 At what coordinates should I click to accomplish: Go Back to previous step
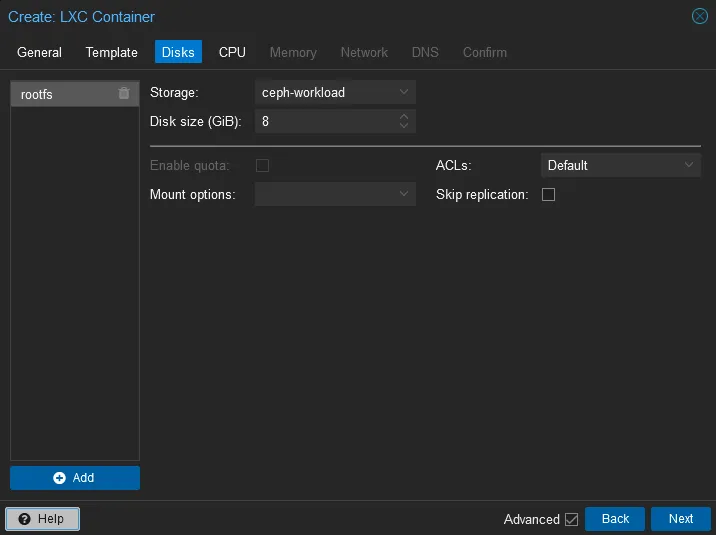pyautogui.click(x=615, y=519)
